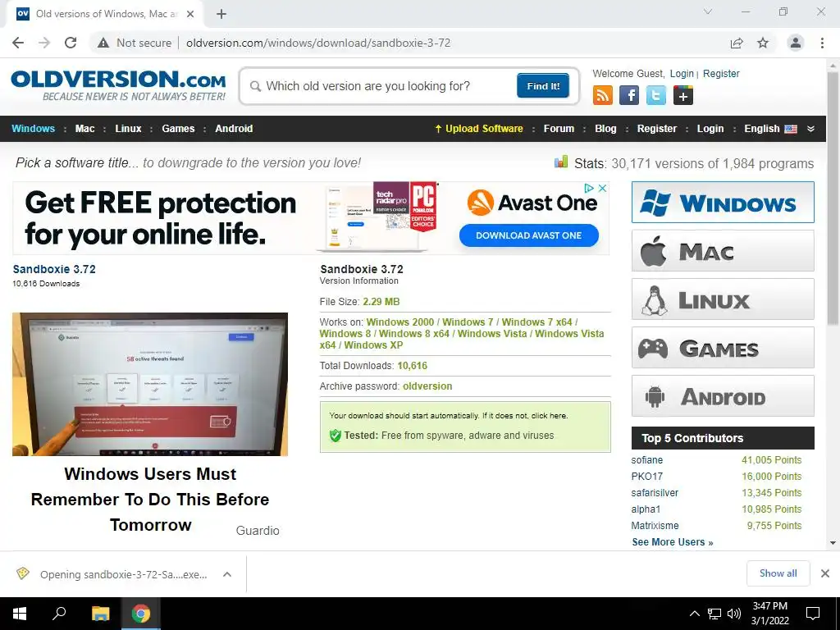
Task: Click the black plus share icon
Action: click(x=683, y=95)
